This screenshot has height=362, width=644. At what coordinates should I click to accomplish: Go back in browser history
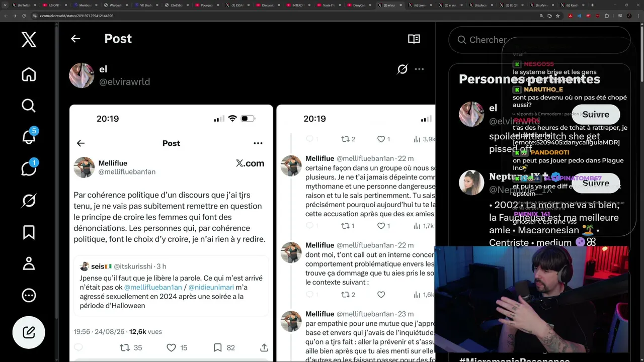pyautogui.click(x=6, y=16)
